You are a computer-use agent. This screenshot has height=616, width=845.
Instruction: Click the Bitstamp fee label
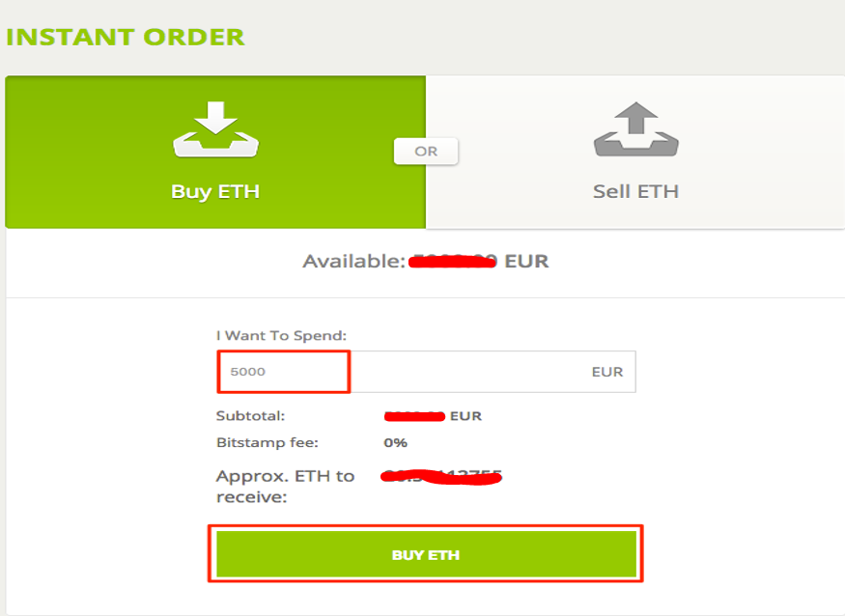pos(268,442)
